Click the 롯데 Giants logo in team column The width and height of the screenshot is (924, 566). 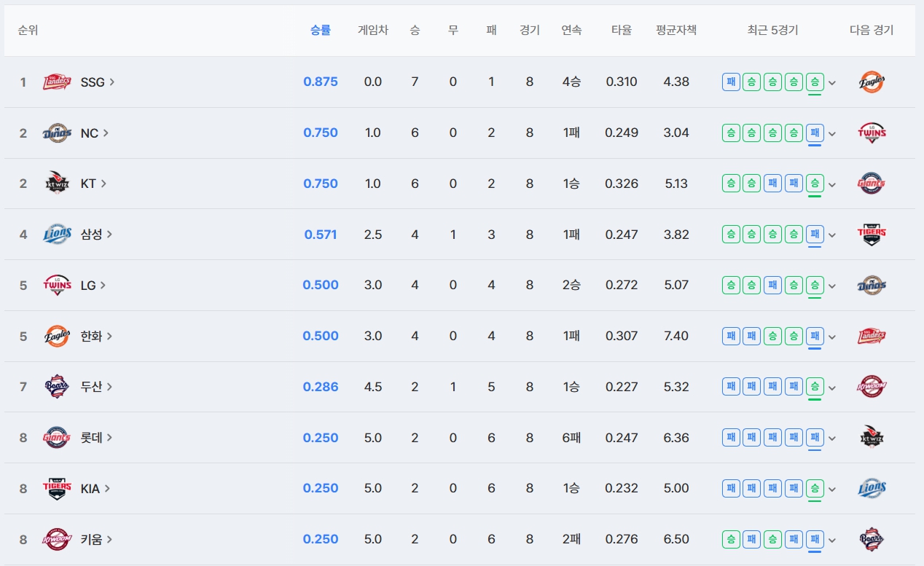(x=57, y=438)
